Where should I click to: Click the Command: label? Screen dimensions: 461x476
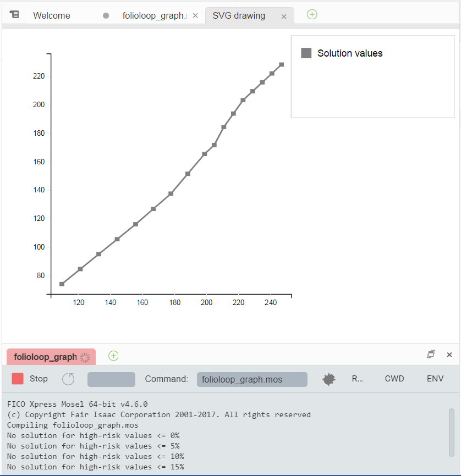click(x=167, y=379)
